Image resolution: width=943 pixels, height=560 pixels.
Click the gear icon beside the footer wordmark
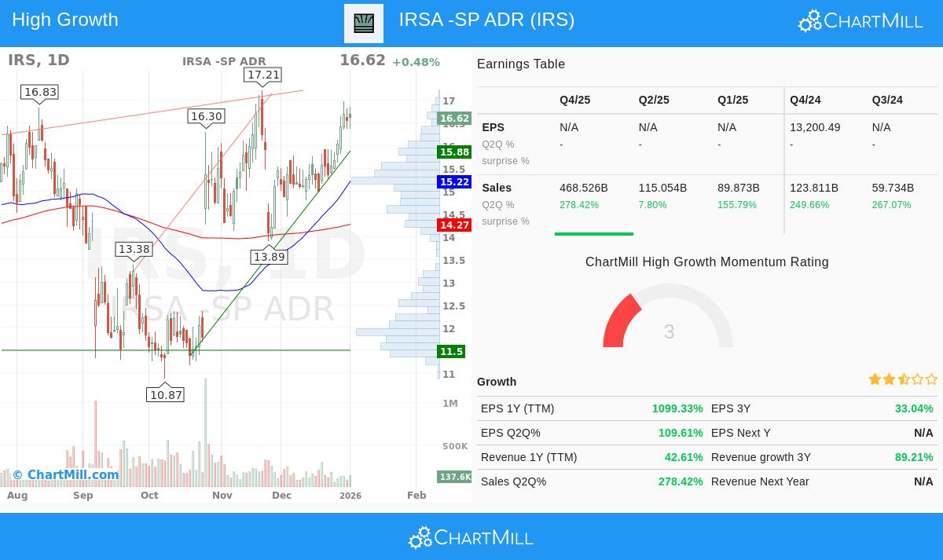click(x=420, y=537)
